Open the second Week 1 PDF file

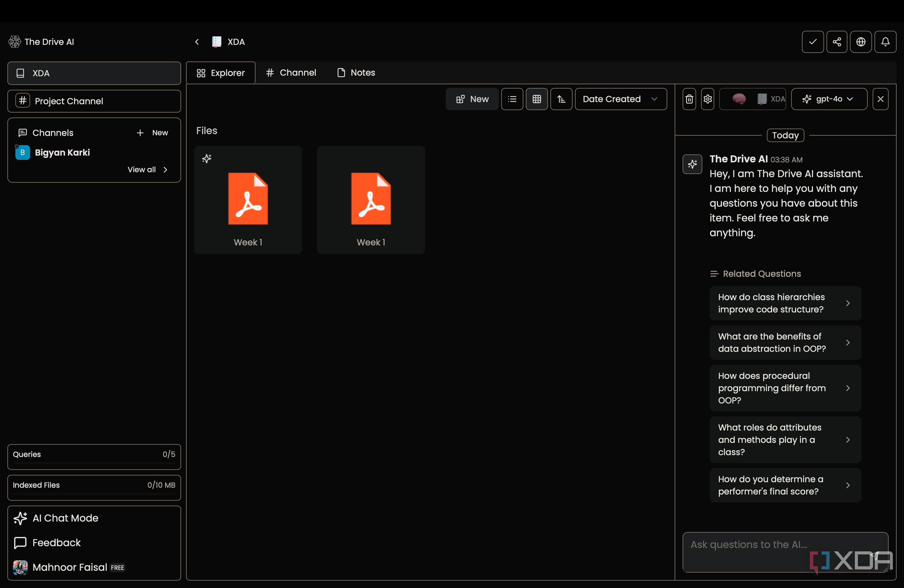point(371,200)
